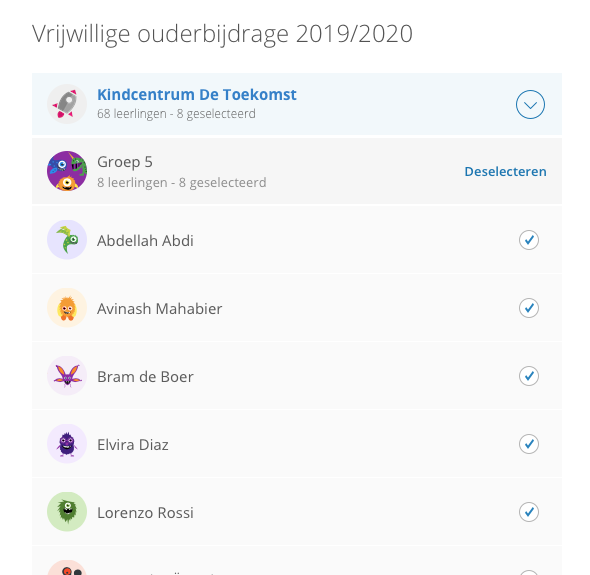Image resolution: width=590 pixels, height=575 pixels.
Task: Uncheck Avinash Mahabier's selection checkmark
Action: (x=529, y=308)
